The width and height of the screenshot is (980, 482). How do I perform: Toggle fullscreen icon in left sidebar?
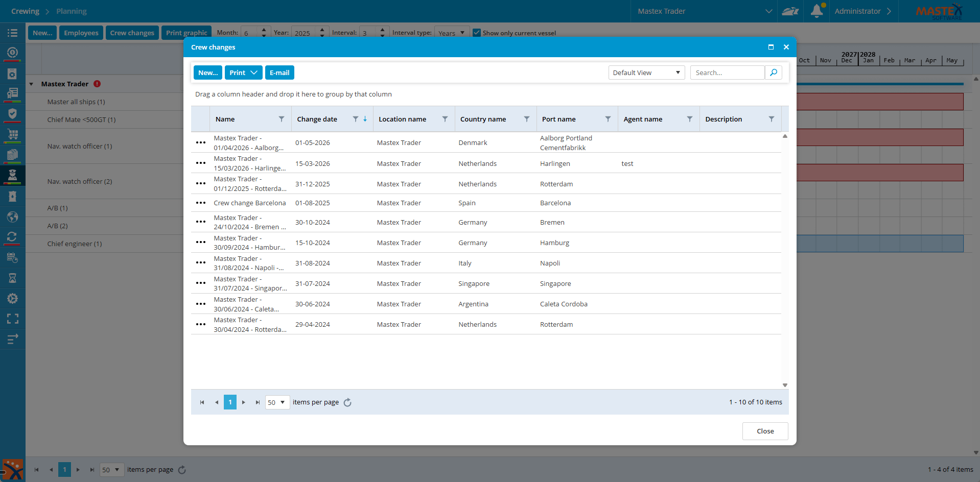[12, 319]
